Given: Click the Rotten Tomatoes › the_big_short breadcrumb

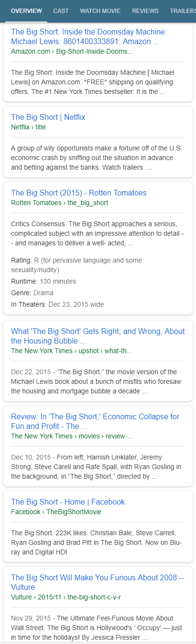Looking at the screenshot, I should (60, 203).
